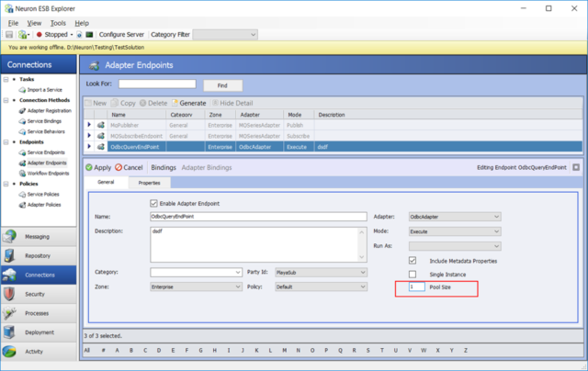This screenshot has height=371, width=588.
Task: Open the Repository navigation section
Action: [39, 255]
